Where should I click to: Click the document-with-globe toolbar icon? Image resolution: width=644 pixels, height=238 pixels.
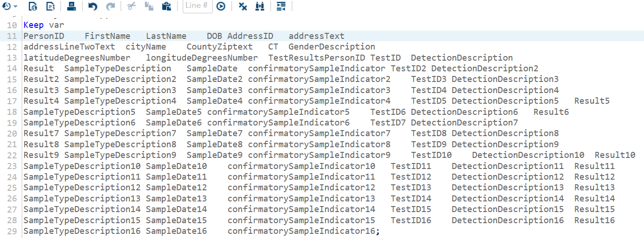click(32, 6)
